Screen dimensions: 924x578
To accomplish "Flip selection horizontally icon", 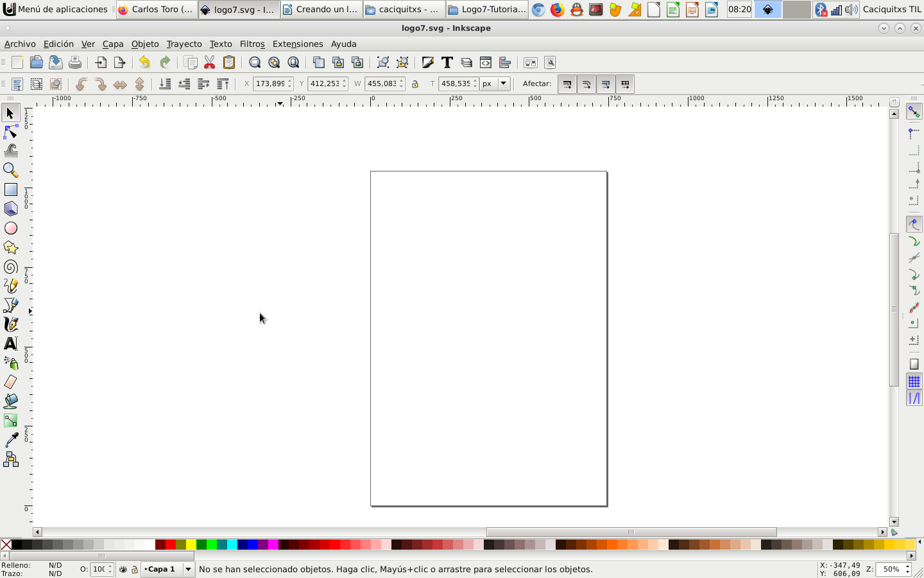I will 120,84.
